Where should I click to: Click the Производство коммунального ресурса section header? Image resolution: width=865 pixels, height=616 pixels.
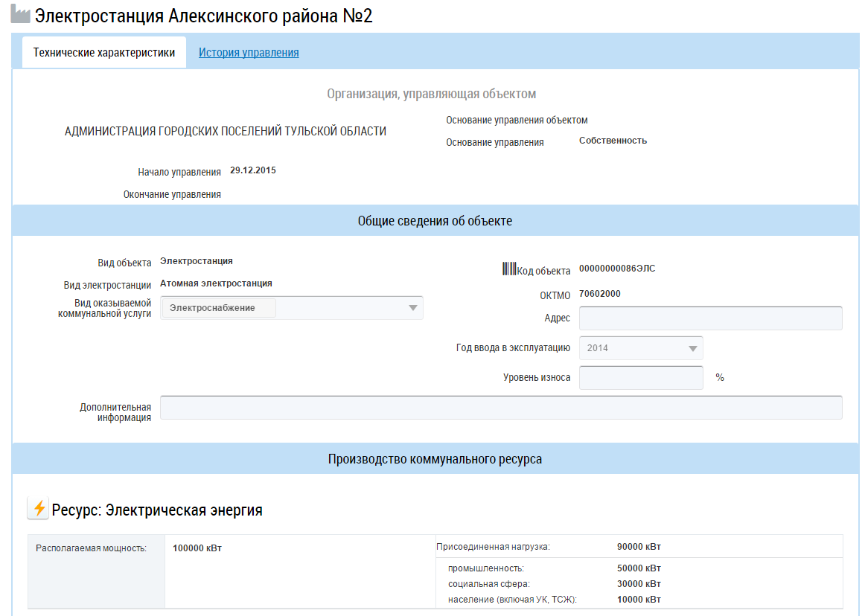click(x=435, y=459)
